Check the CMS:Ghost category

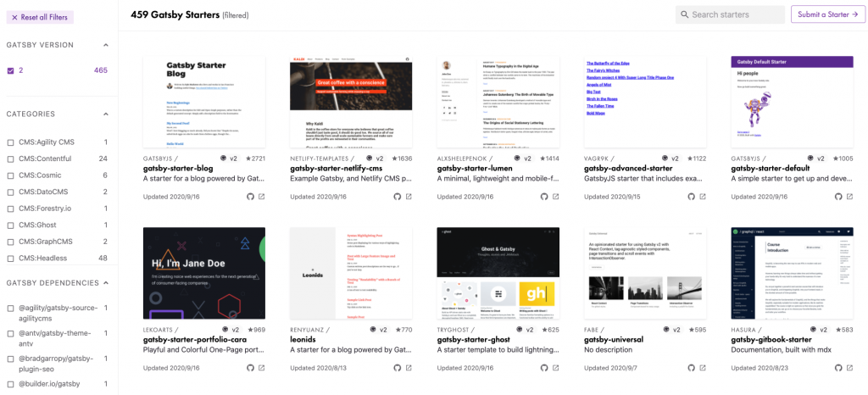(10, 225)
